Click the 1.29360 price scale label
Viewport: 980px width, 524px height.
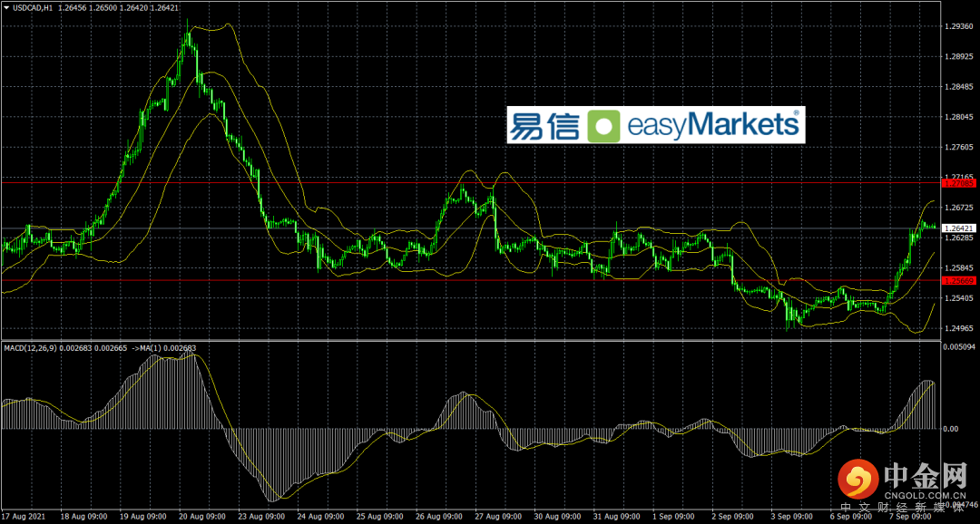pos(958,27)
